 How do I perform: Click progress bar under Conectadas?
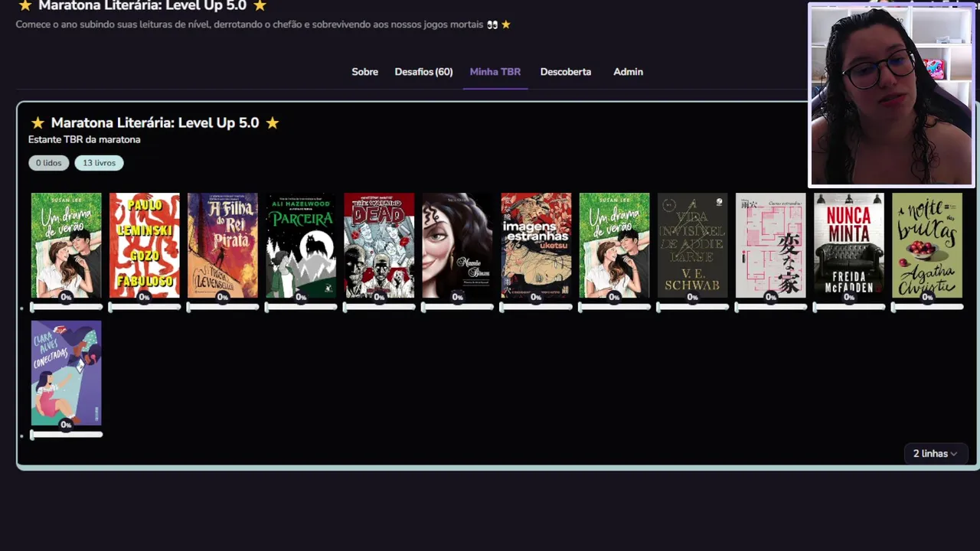point(66,435)
